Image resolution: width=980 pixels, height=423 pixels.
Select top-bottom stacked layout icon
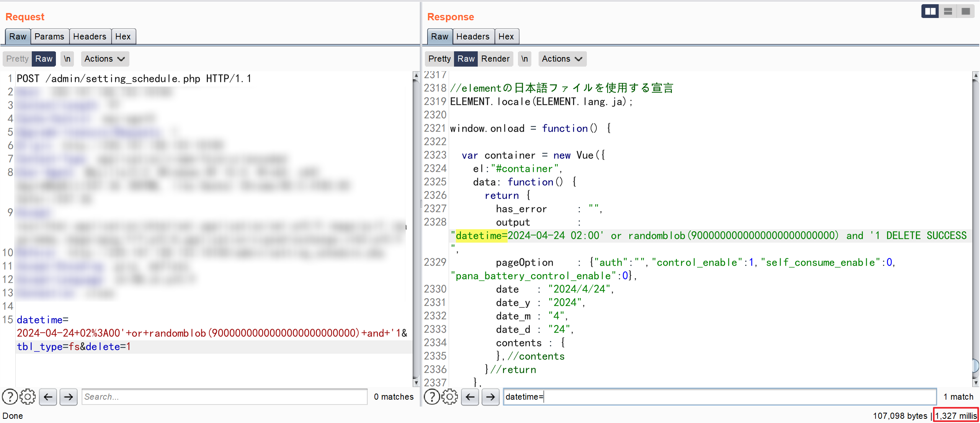(x=948, y=11)
